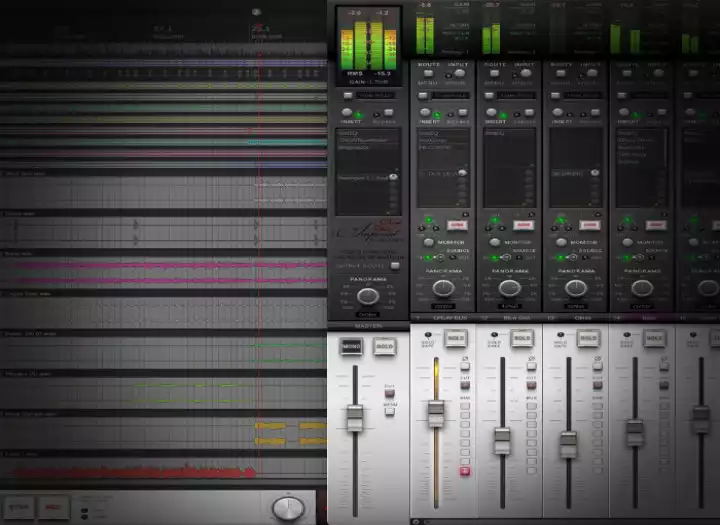Open the ROUTE menu on DRUM BUS strip
Viewport: 720px width, 525px height.
click(428, 73)
